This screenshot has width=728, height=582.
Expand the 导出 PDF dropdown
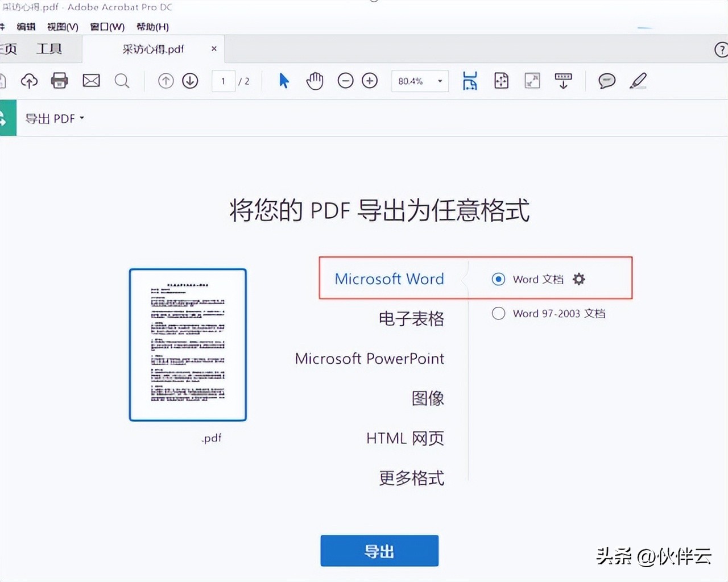[82, 118]
